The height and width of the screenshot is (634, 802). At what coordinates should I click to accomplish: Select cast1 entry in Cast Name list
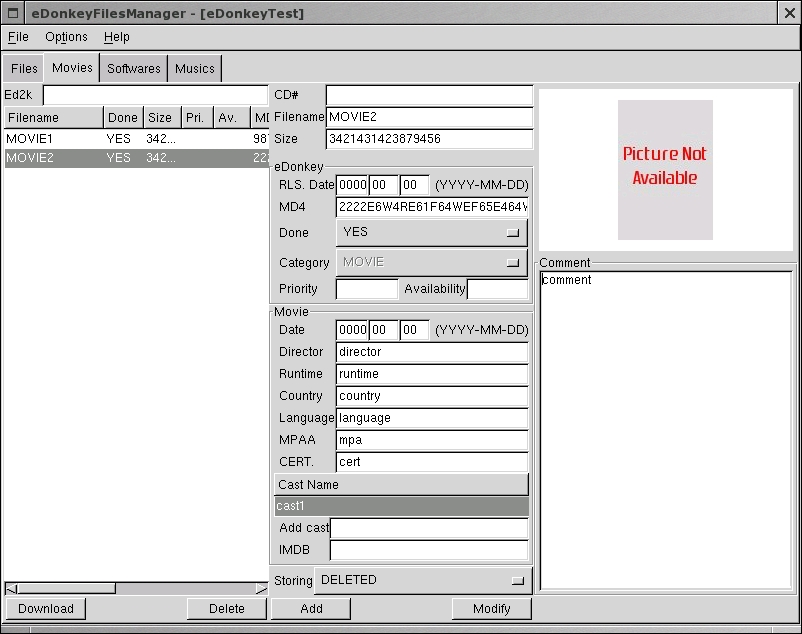pyautogui.click(x=401, y=506)
